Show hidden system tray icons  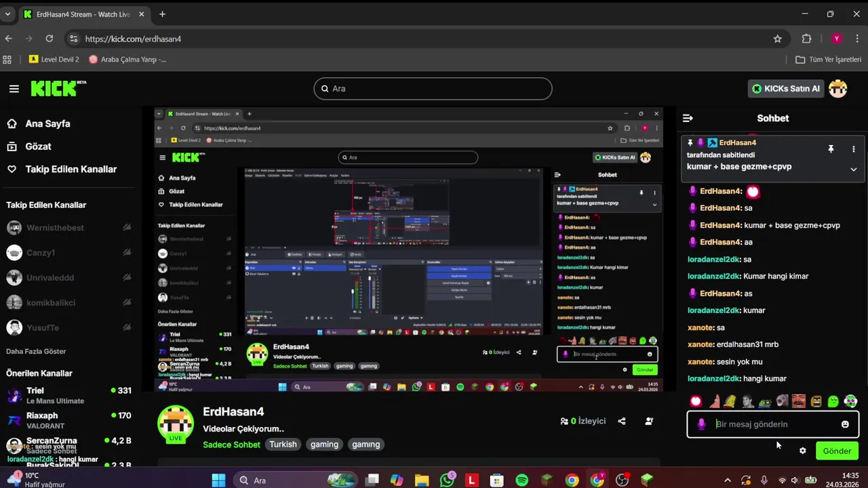pyautogui.click(x=728, y=481)
